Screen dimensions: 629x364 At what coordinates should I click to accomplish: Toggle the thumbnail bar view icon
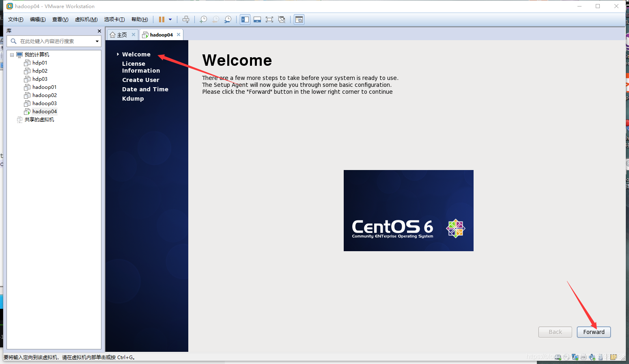point(257,19)
